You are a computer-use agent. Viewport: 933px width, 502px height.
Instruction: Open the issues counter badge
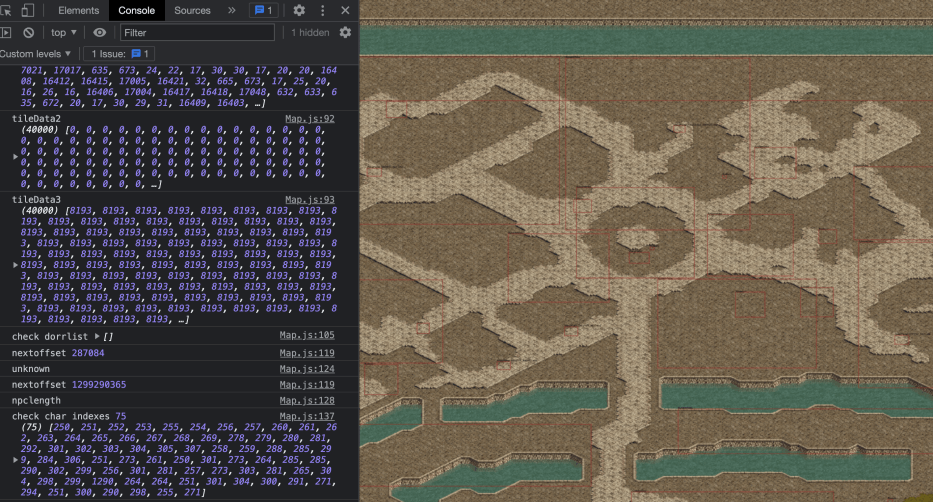pos(264,10)
